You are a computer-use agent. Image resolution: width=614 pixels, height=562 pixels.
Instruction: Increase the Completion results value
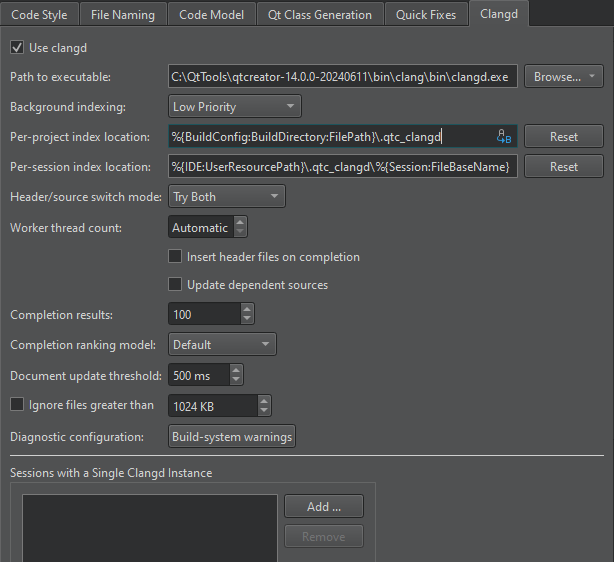247,310
